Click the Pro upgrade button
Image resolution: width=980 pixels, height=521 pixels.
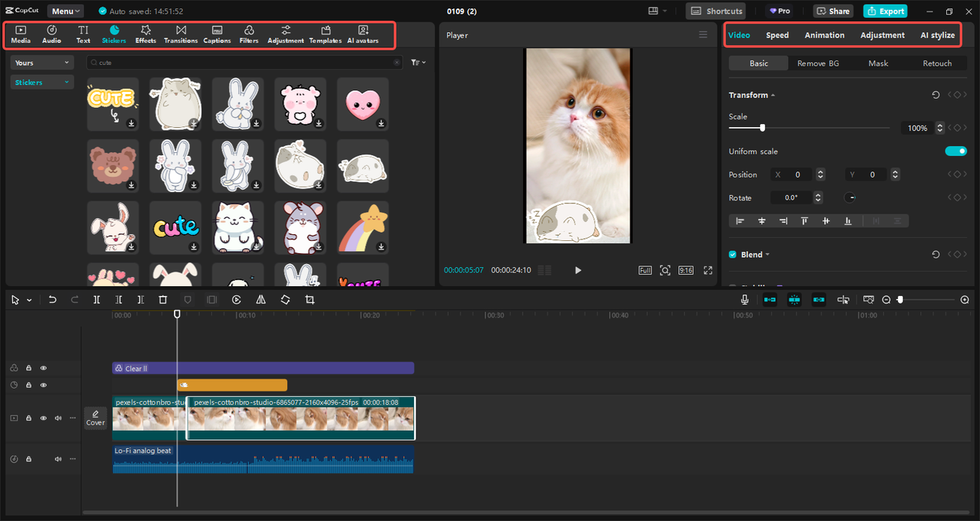pos(779,11)
